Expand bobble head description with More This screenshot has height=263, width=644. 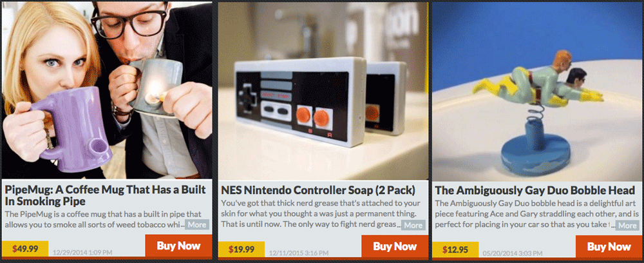pyautogui.click(x=627, y=225)
